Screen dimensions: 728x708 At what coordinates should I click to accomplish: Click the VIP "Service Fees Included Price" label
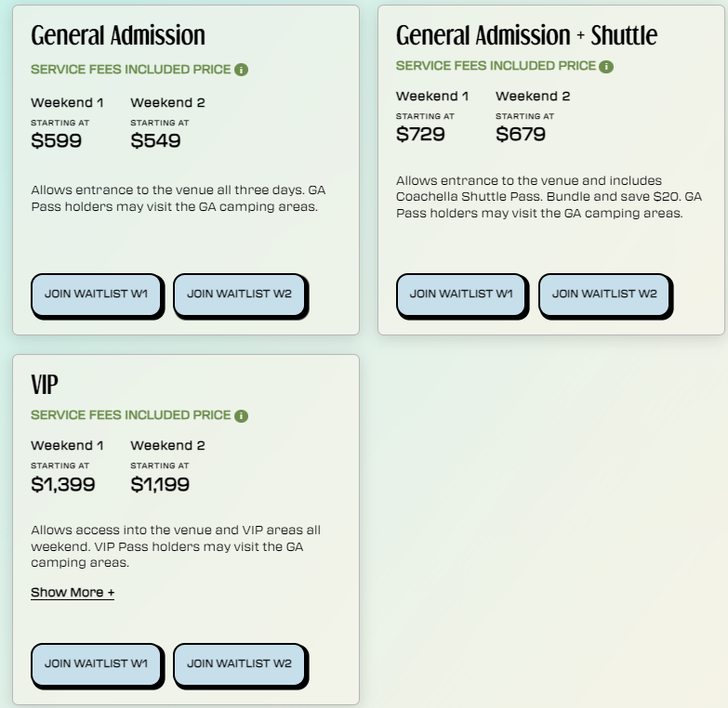tap(130, 415)
